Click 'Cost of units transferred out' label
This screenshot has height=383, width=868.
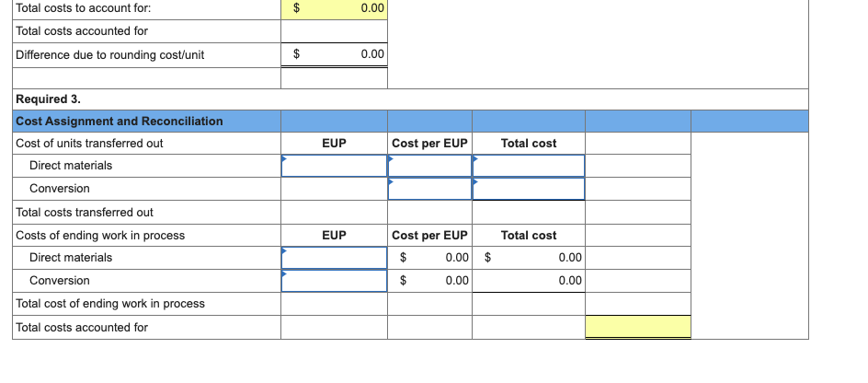pyautogui.click(x=90, y=143)
